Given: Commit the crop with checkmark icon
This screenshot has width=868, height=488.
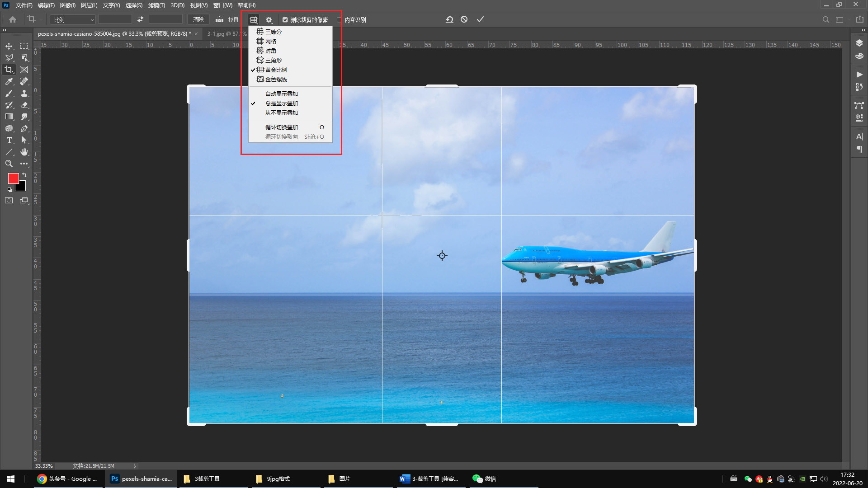Looking at the screenshot, I should 480,19.
